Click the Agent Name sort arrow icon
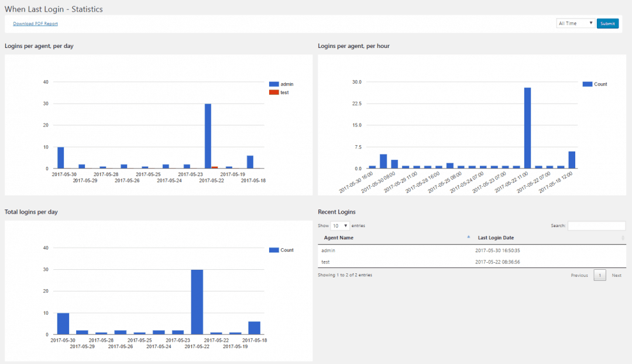This screenshot has width=632, height=364. 468,236
